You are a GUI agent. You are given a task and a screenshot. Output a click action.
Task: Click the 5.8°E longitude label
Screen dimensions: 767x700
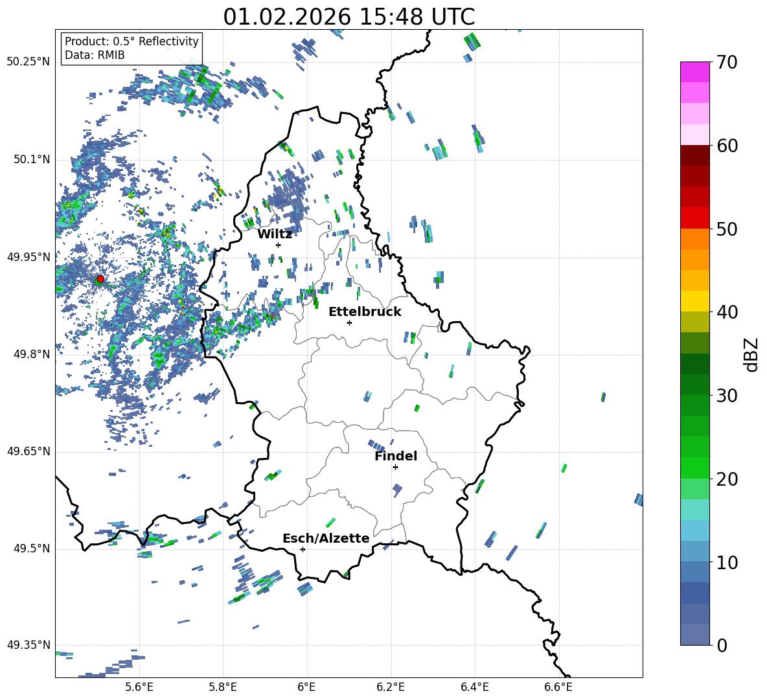[x=223, y=687]
